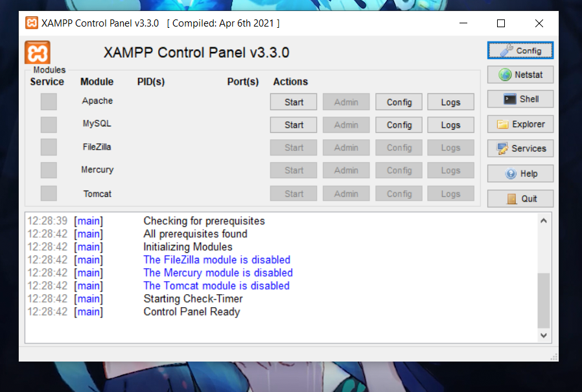Click the "12:28:39" log timestamp

47,221
